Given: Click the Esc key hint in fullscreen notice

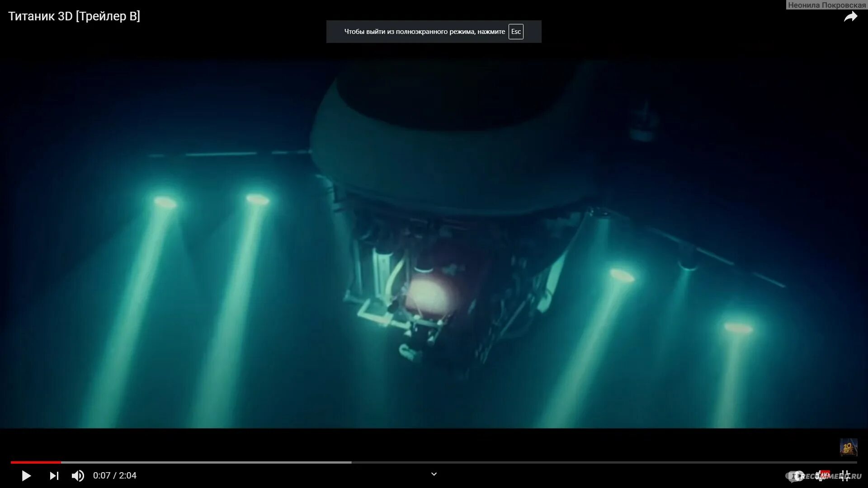Looking at the screenshot, I should coord(516,32).
